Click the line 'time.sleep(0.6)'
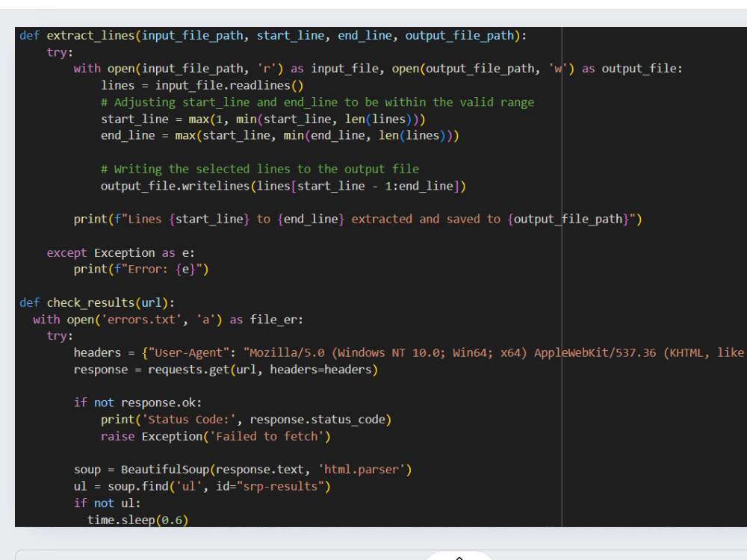This screenshot has width=747, height=560. click(x=137, y=520)
